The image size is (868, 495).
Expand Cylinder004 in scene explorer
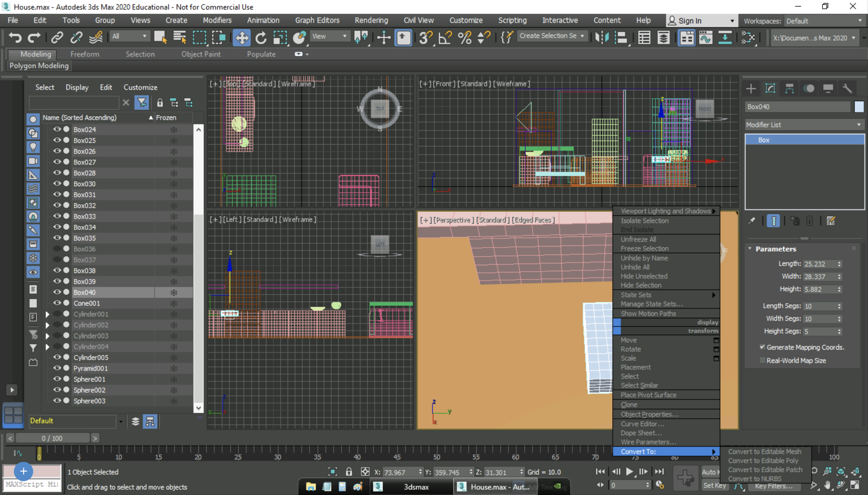pyautogui.click(x=47, y=347)
